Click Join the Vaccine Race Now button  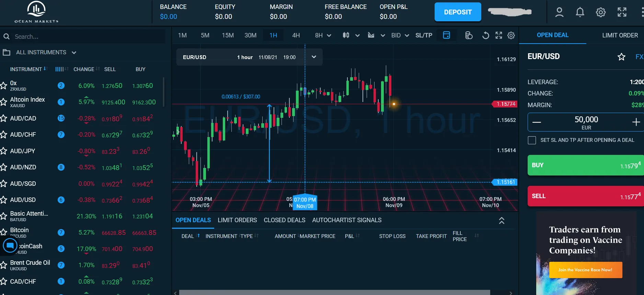585,270
